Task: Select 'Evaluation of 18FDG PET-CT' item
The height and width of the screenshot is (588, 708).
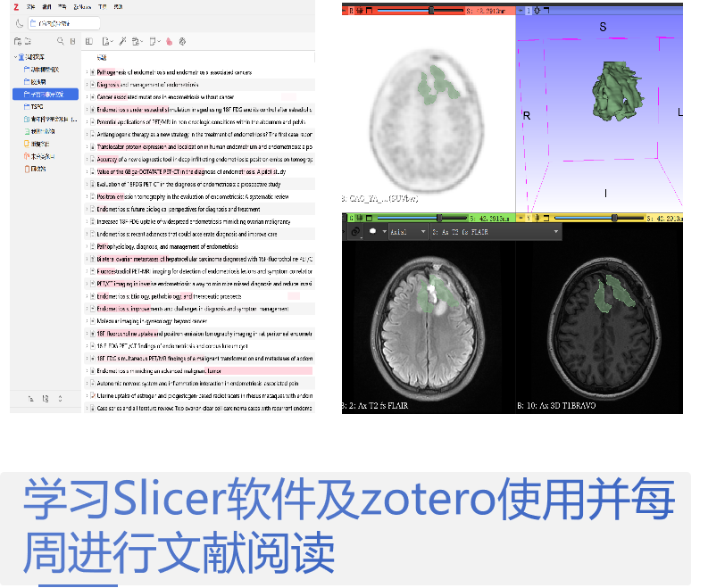Action: point(199,184)
